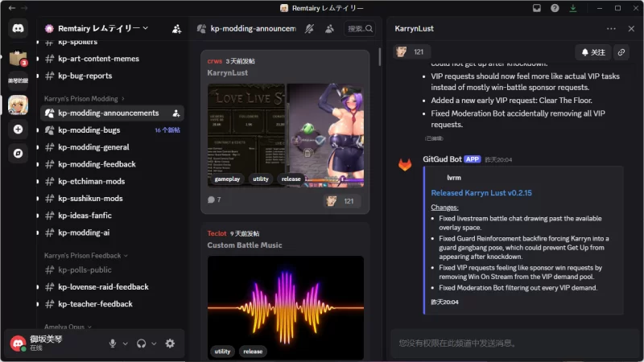
Task: Open the kp-etchiman-mods channel
Action: click(112, 182)
